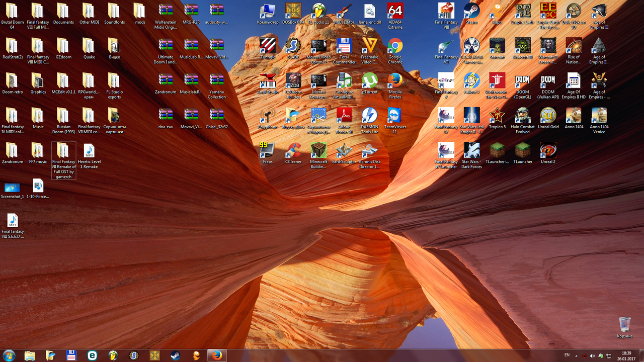Open DOSBox pinned on the taskbar
This screenshot has height=362, width=644.
[x=154, y=355]
